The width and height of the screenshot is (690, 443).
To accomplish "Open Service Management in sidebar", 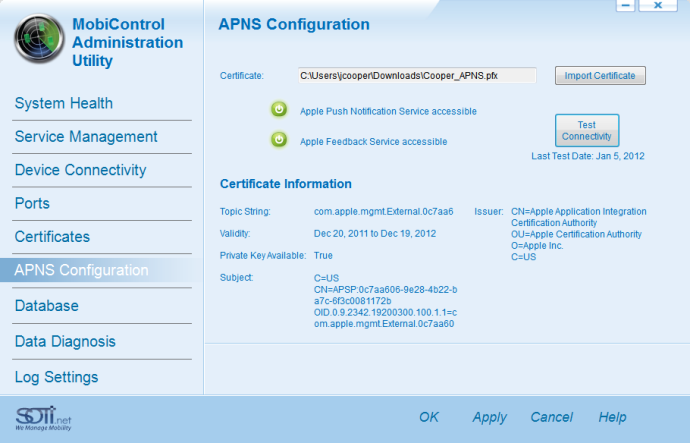I will point(86,137).
